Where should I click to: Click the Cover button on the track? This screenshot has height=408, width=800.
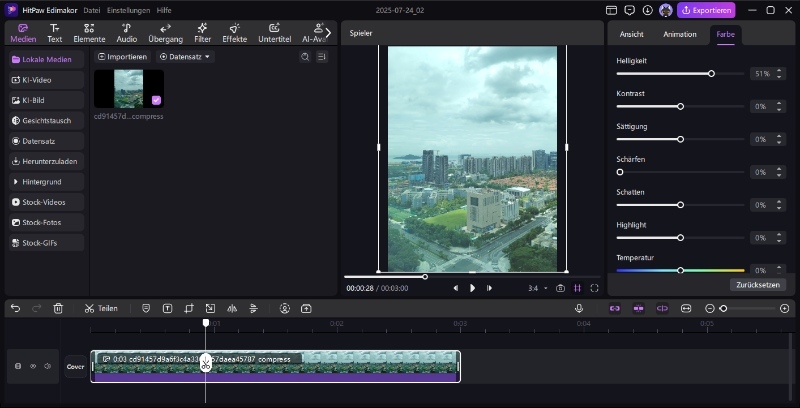[x=76, y=367]
